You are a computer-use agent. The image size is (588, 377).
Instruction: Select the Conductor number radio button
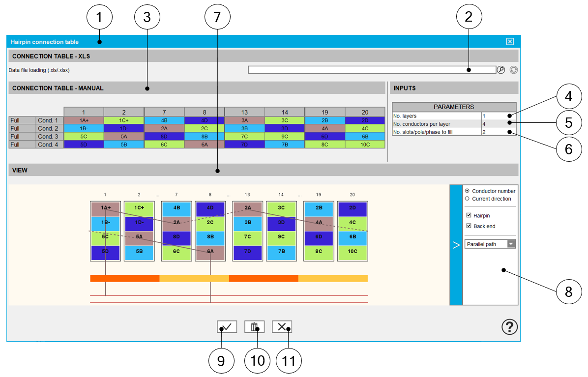point(467,191)
